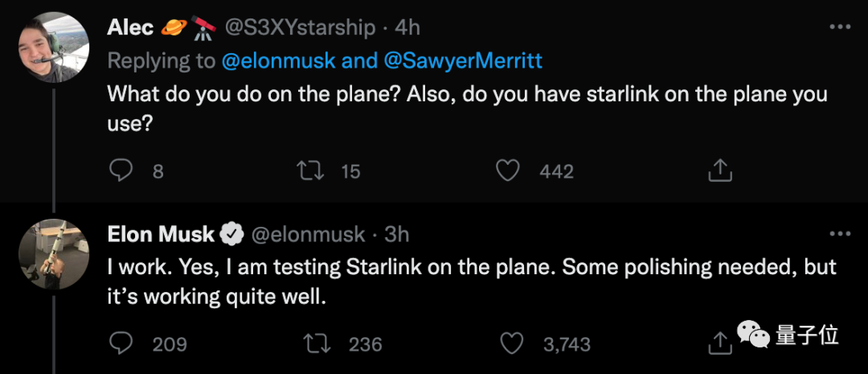Like Elon Musk's tweet
This screenshot has width=868, height=374.
pos(512,344)
